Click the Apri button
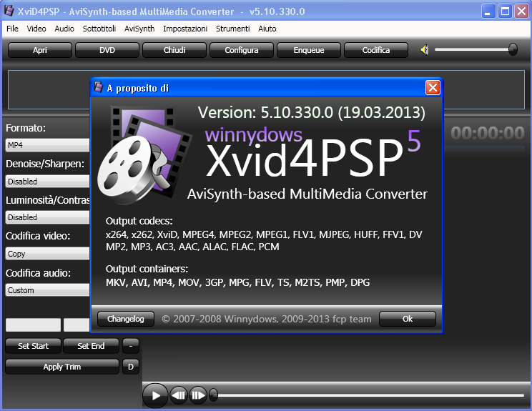 (x=40, y=50)
